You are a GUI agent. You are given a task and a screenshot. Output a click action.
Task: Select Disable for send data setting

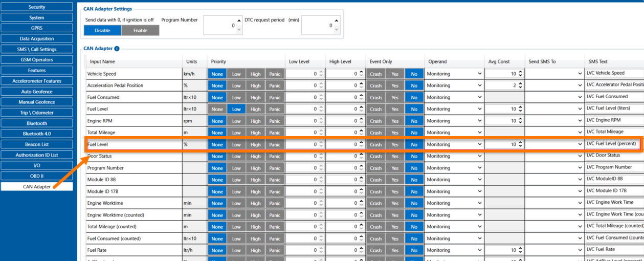(102, 31)
